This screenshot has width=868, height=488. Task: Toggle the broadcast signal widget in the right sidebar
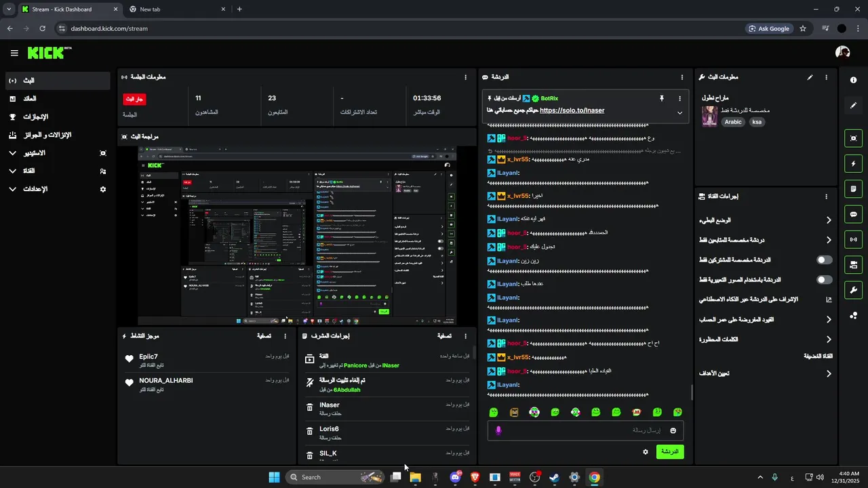tap(853, 239)
